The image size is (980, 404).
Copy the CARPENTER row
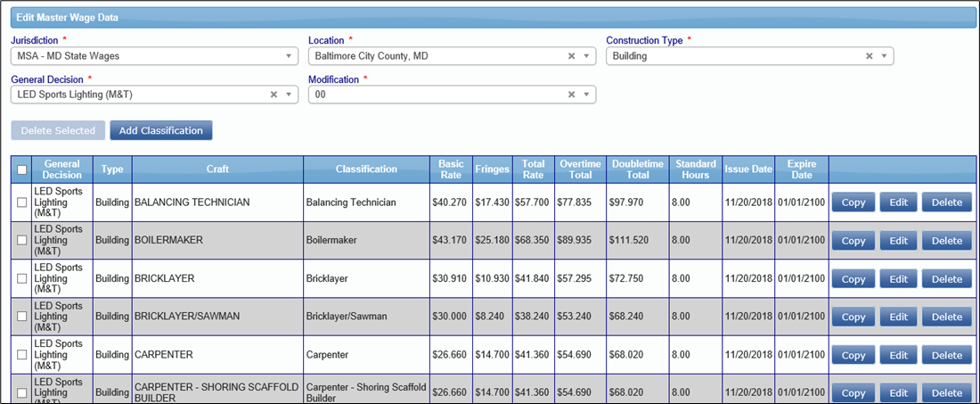tap(853, 355)
